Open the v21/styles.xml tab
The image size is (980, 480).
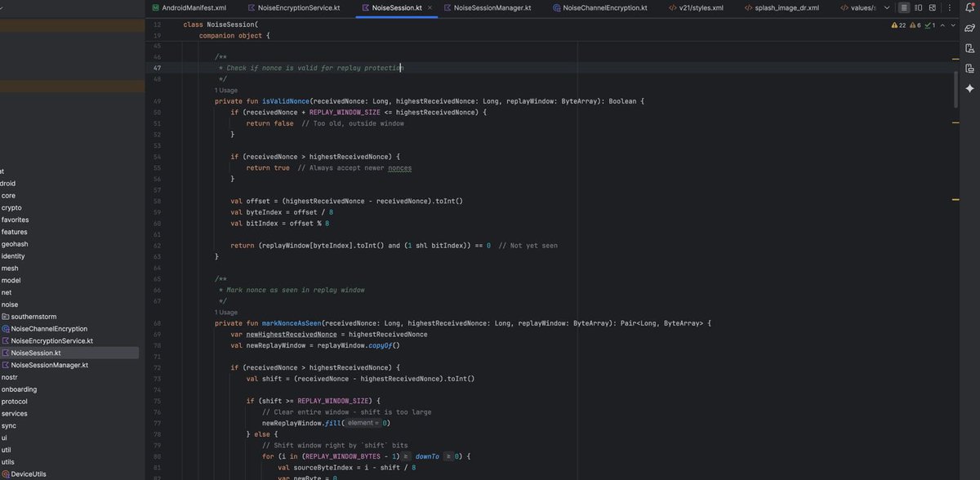tap(696, 7)
